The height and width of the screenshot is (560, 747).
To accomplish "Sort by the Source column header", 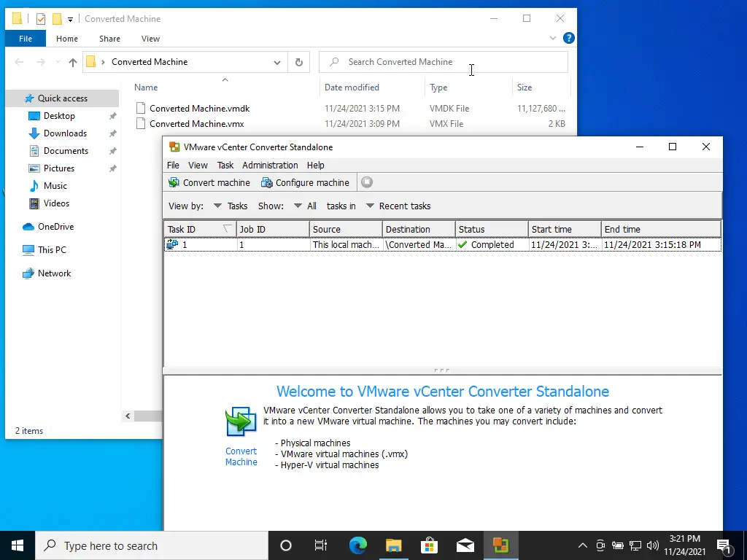I will click(x=346, y=229).
